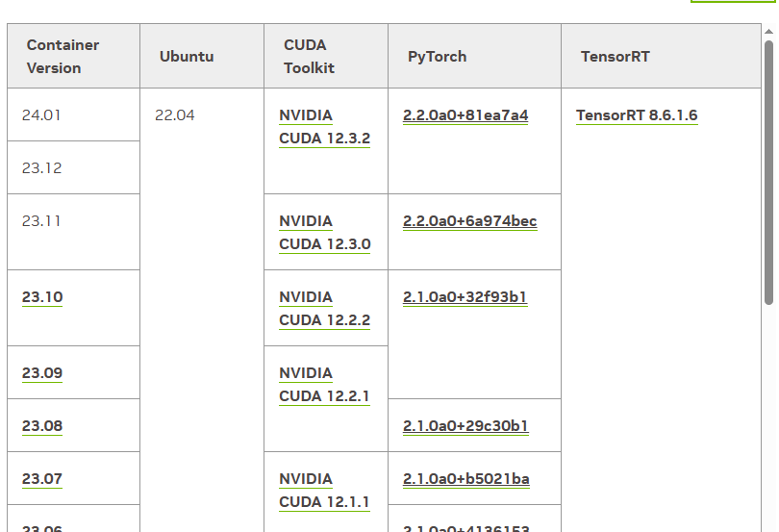Open the NVIDIA CUDA 12.1.1 link
Viewport: 779px width, 532px height.
click(324, 491)
